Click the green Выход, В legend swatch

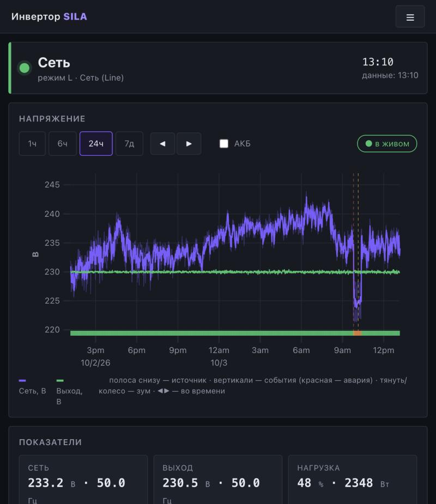[x=60, y=380]
